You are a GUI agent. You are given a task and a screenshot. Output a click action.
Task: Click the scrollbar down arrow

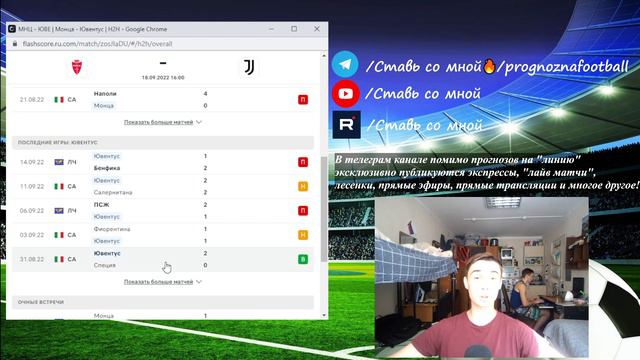(324, 316)
